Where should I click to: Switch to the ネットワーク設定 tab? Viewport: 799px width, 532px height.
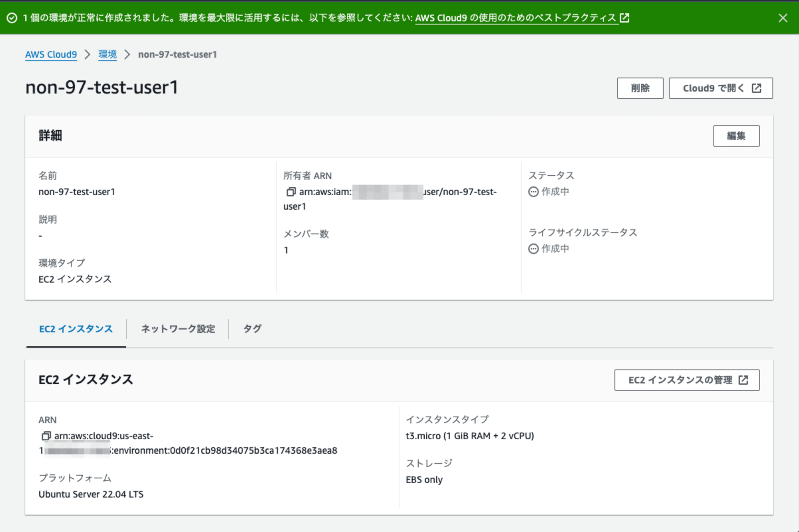(178, 329)
